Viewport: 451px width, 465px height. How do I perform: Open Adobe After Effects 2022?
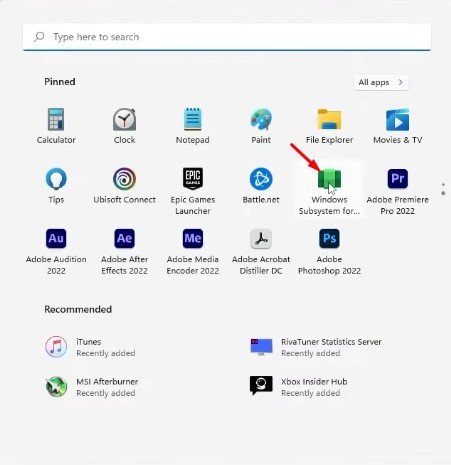[124, 251]
